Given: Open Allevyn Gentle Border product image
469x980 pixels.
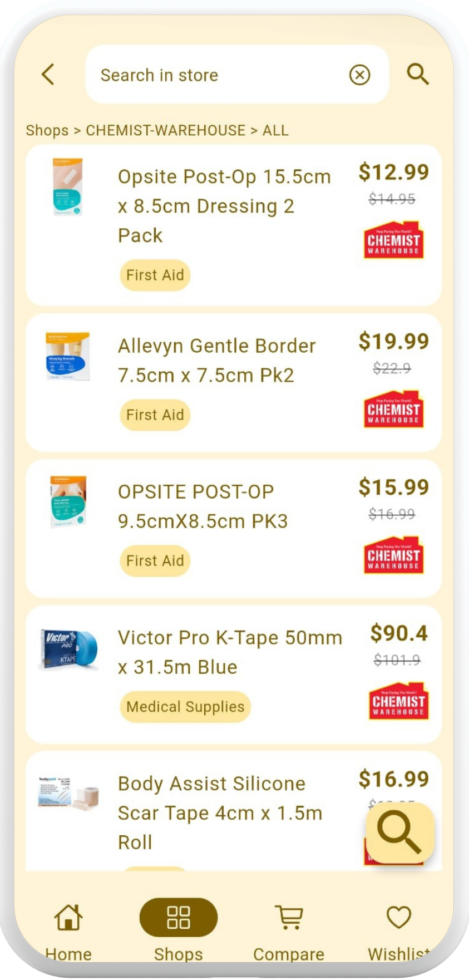Looking at the screenshot, I should tap(68, 357).
